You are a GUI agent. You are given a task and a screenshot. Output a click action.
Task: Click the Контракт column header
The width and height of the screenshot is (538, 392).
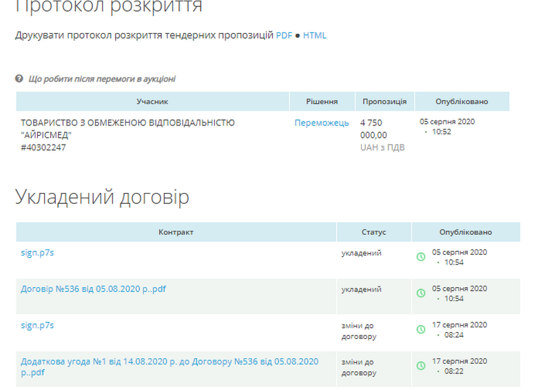coord(176,232)
